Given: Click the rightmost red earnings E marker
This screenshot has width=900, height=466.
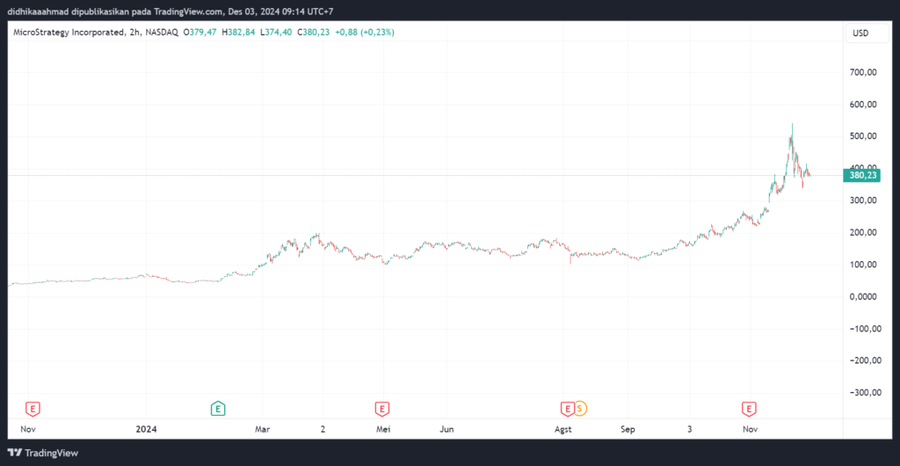Looking at the screenshot, I should 748,408.
